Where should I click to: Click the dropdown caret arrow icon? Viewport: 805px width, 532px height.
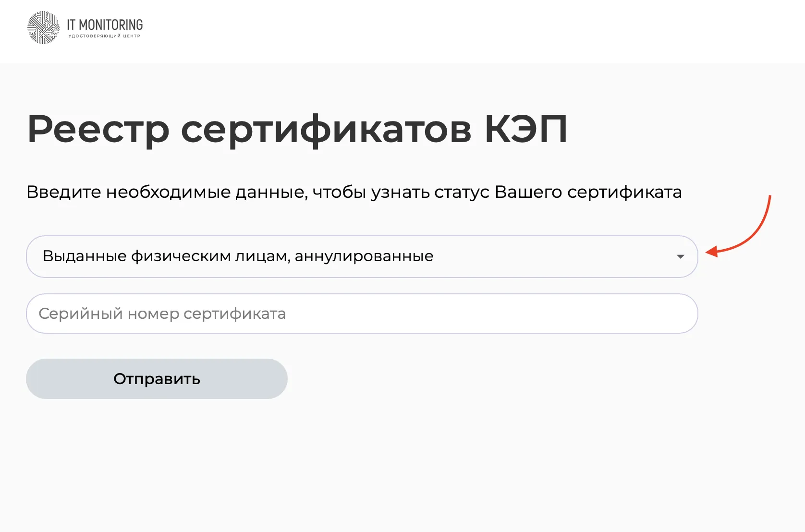click(680, 257)
